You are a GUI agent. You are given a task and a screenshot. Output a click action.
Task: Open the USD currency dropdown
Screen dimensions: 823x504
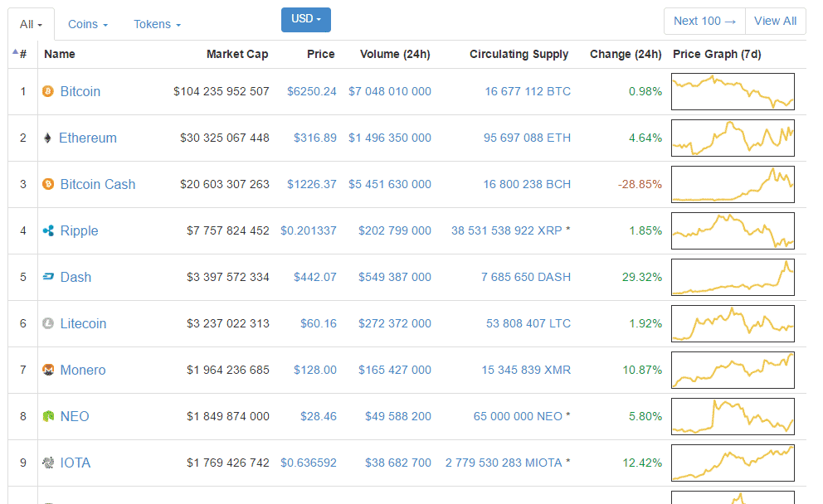(x=306, y=19)
